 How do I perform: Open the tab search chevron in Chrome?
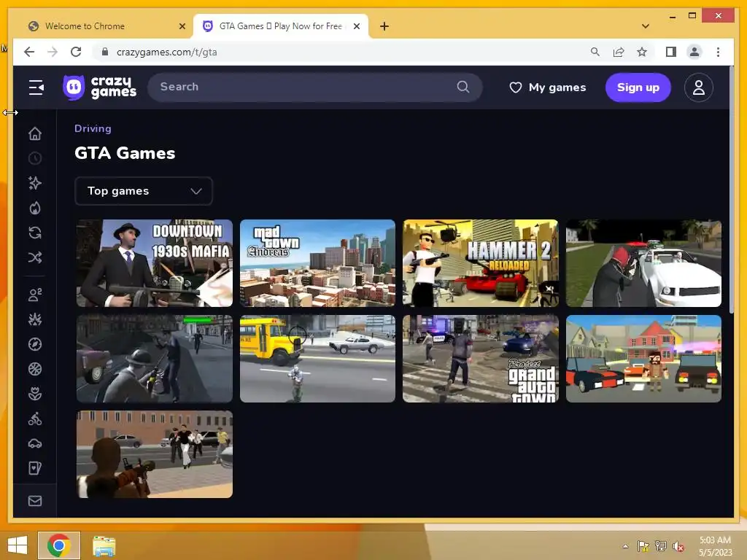tap(646, 26)
